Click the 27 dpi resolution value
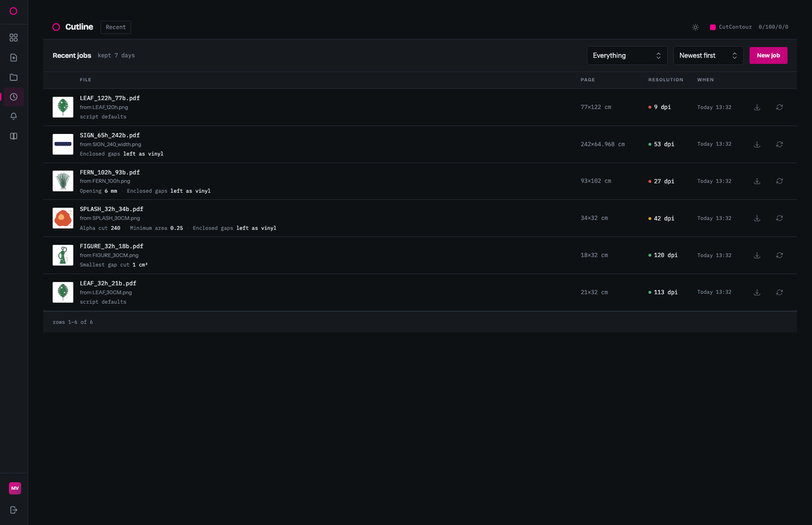 pyautogui.click(x=664, y=181)
